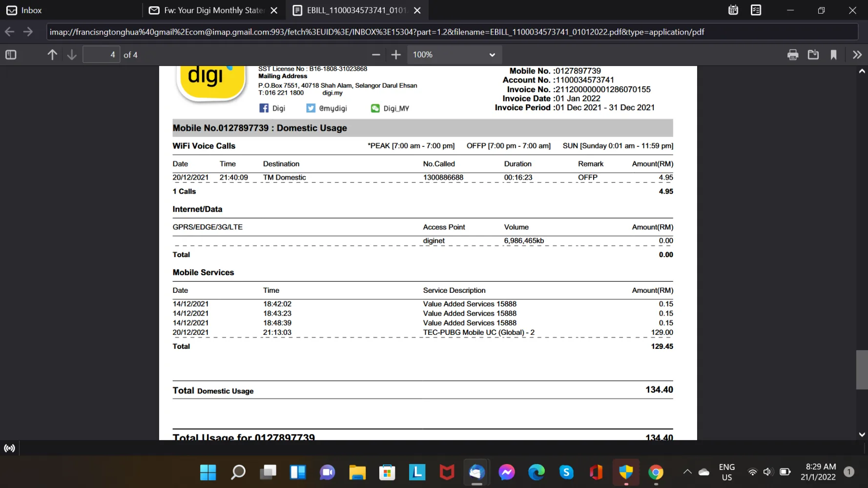The width and height of the screenshot is (868, 488).
Task: Show hidden system tray icons
Action: [687, 472]
